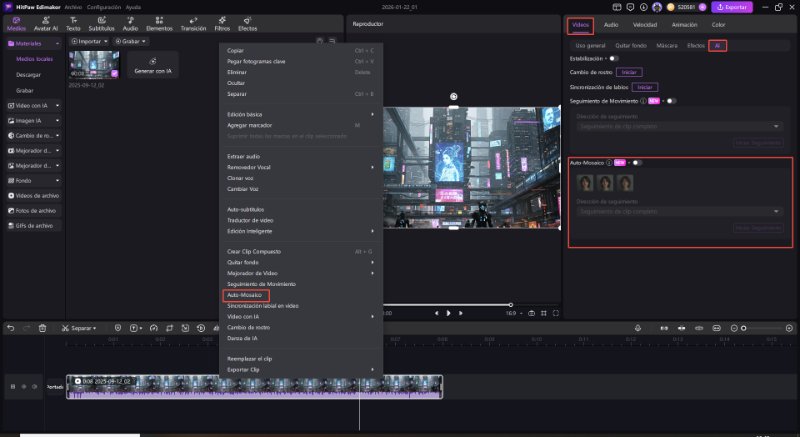Open the Subtítulos panel icon
The width and height of the screenshot is (800, 437).
(102, 24)
